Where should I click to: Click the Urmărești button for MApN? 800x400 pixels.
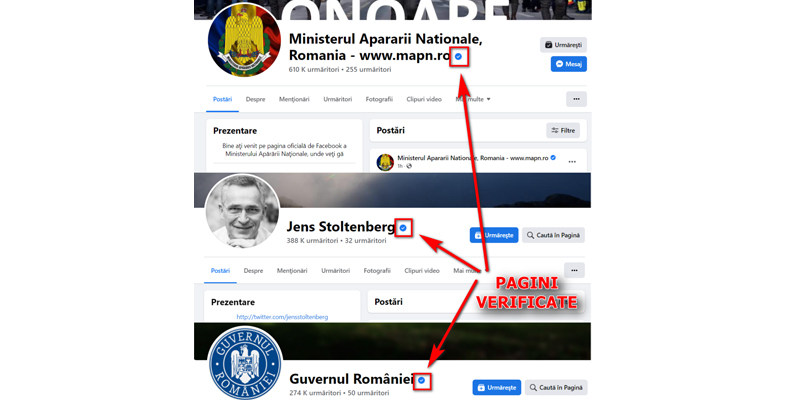tap(563, 45)
